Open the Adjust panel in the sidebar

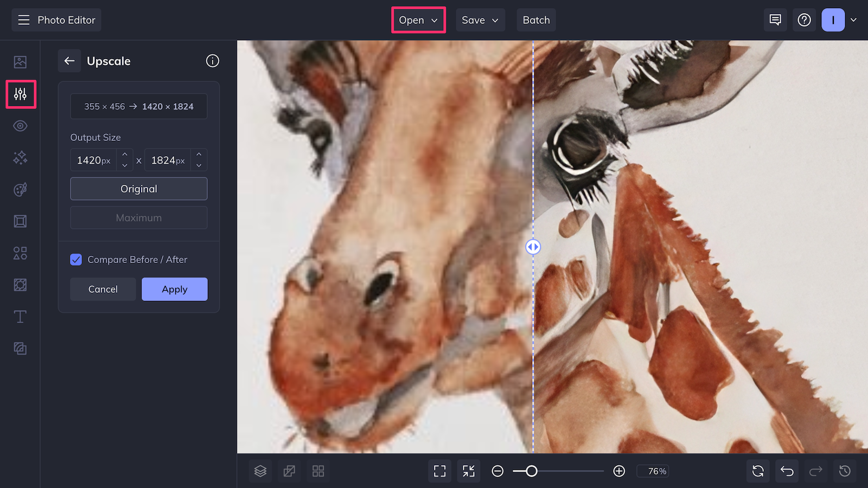[20, 94]
